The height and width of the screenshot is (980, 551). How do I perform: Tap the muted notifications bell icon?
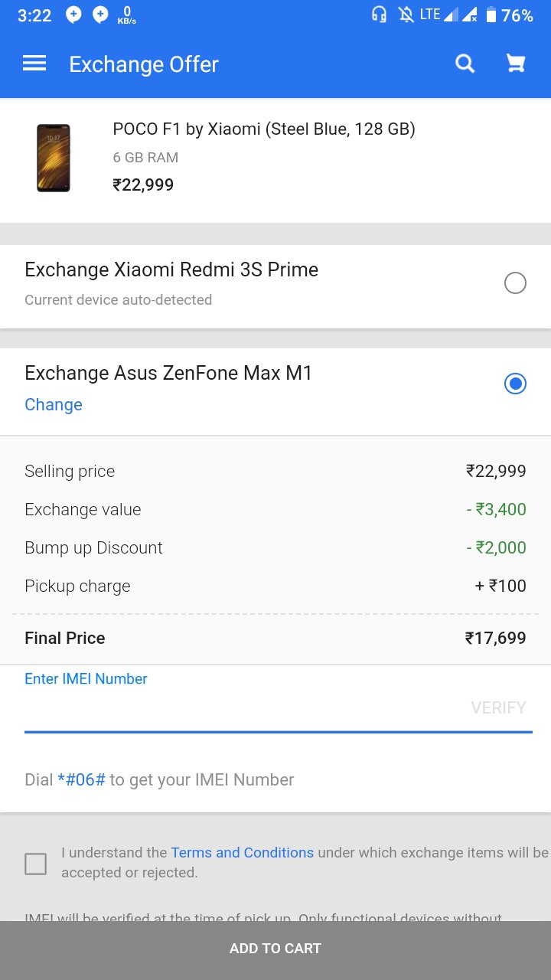click(406, 15)
